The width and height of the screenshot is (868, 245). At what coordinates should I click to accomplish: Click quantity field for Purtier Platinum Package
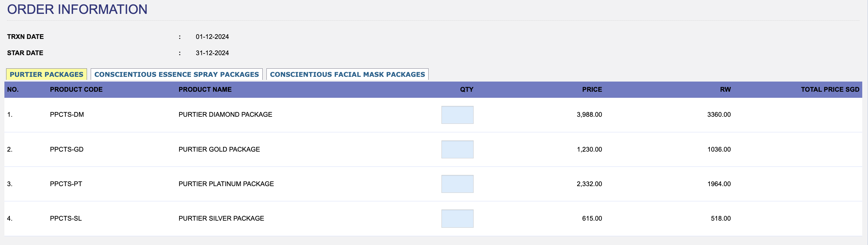(x=457, y=184)
